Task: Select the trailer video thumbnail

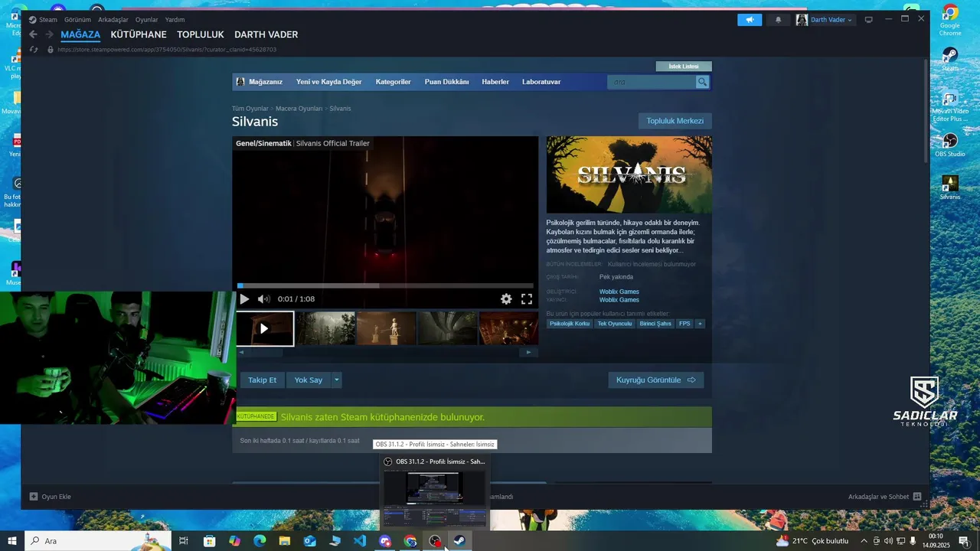Action: tap(264, 328)
